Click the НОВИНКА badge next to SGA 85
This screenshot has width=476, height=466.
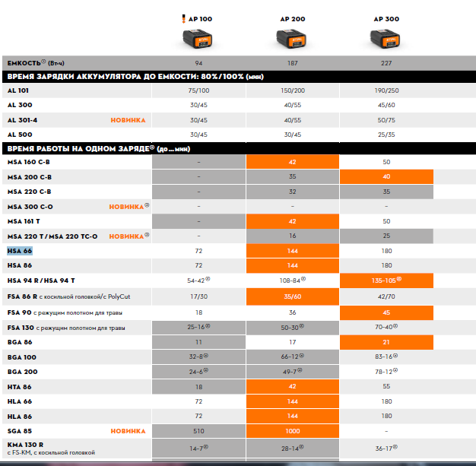tap(127, 431)
